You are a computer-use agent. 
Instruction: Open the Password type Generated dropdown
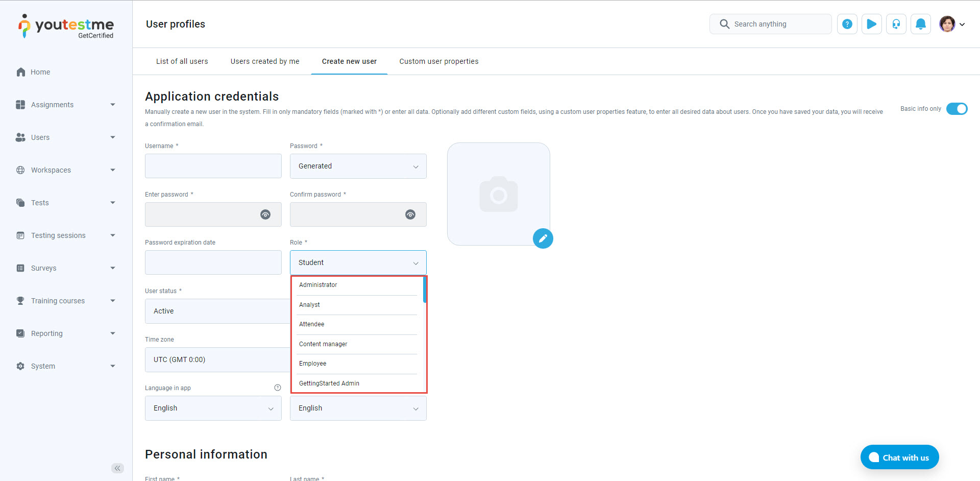coord(358,166)
